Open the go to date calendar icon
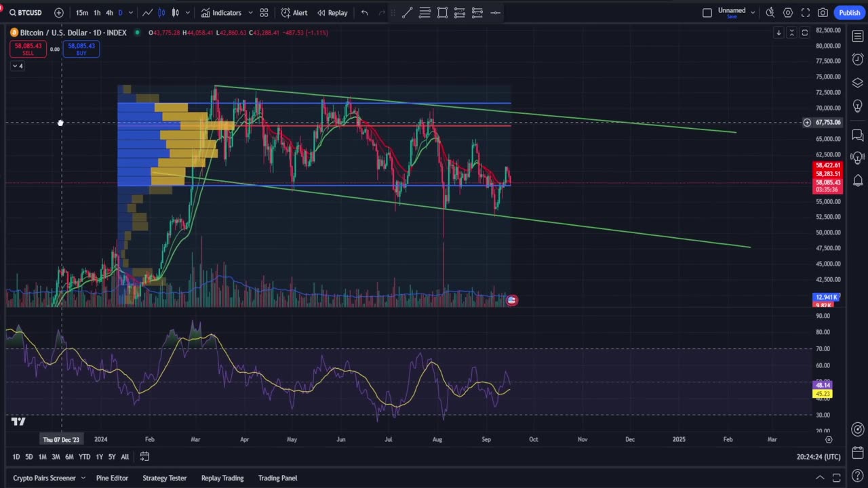This screenshot has width=868, height=488. (144, 457)
